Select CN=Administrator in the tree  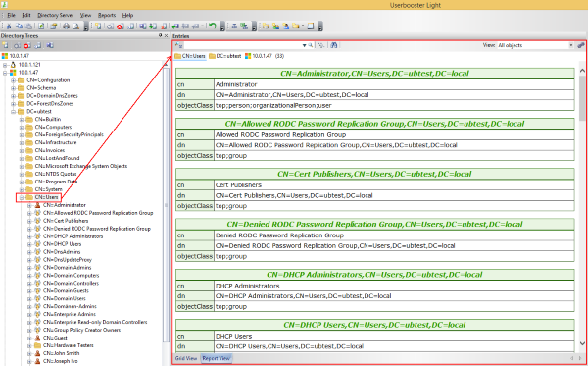pos(64,205)
